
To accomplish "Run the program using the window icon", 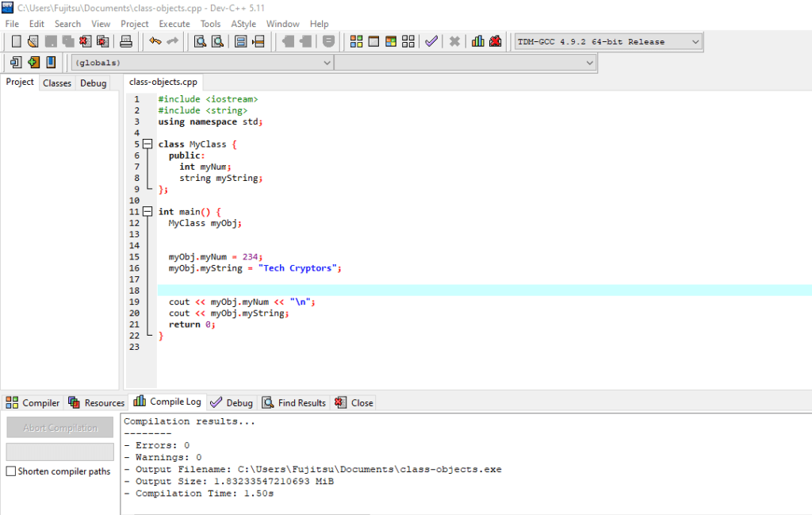I will tap(373, 41).
